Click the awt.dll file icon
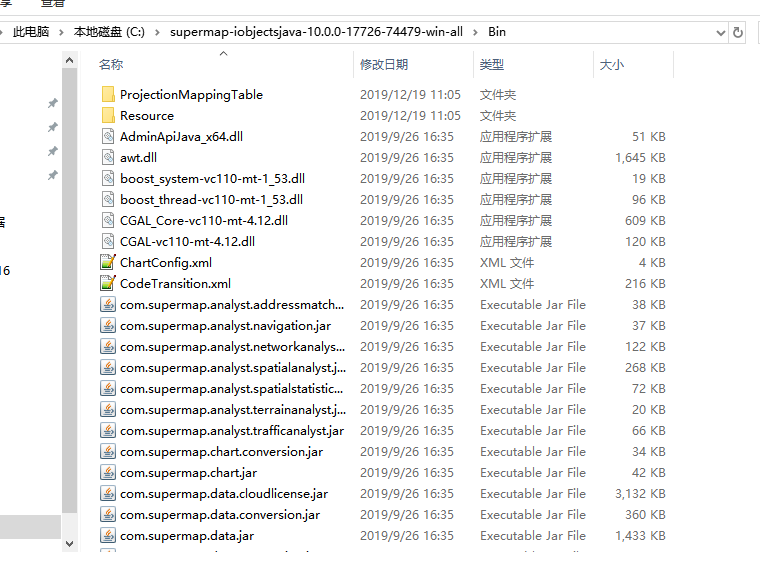Viewport: 760px width, 573px height. click(108, 157)
